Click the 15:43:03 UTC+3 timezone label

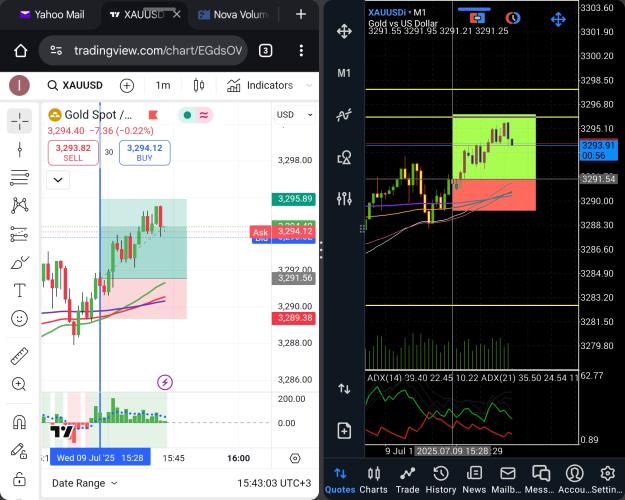pos(274,483)
